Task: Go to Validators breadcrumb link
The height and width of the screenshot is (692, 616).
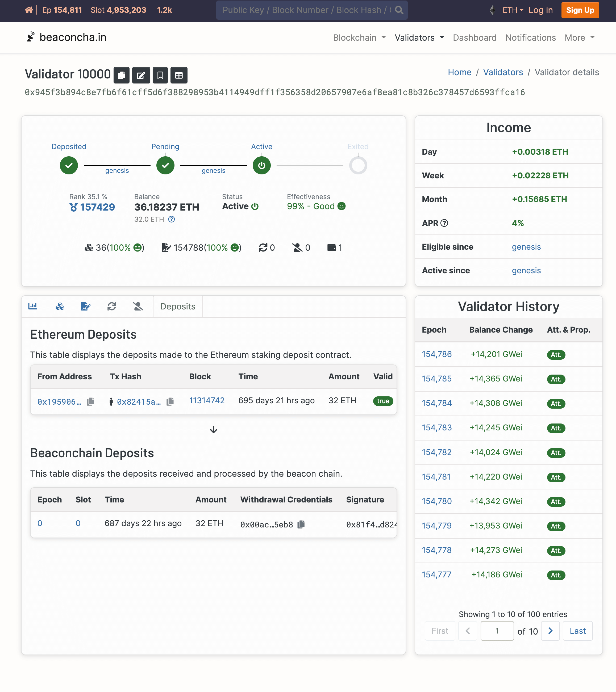Action: pos(502,72)
